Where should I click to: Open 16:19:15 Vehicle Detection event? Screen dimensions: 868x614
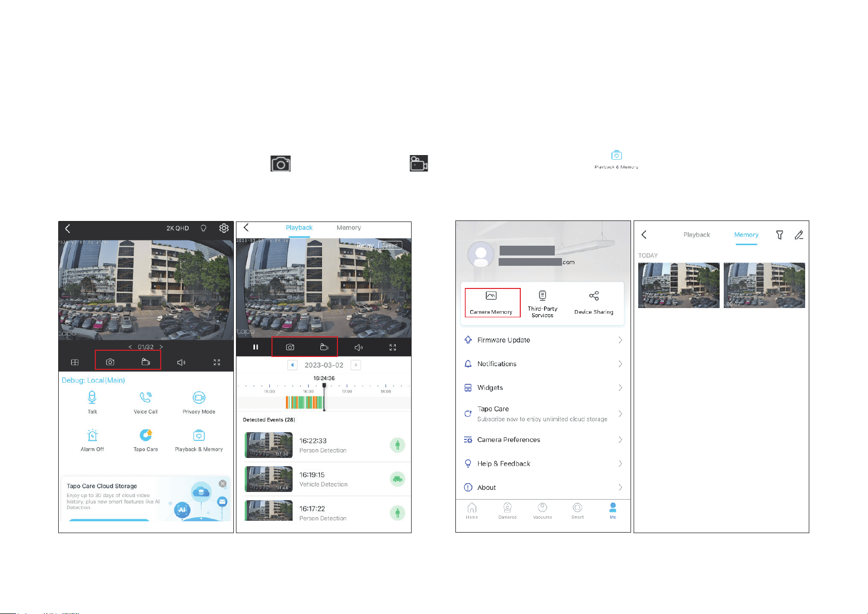[x=324, y=479]
